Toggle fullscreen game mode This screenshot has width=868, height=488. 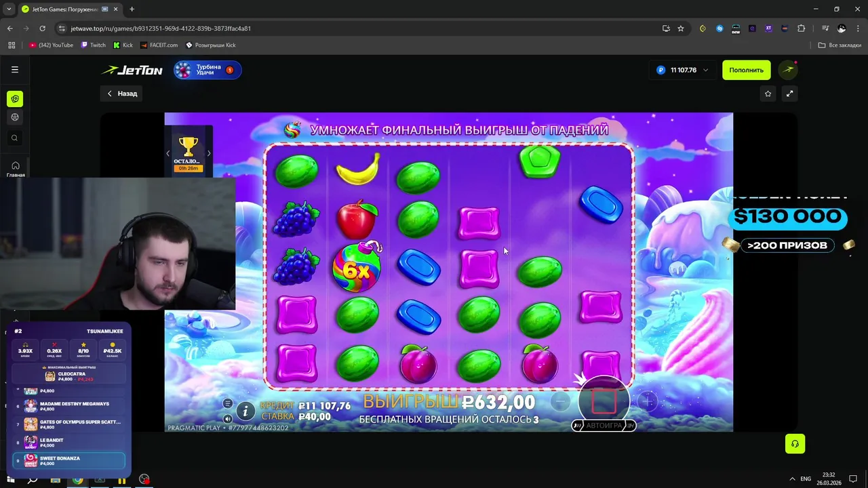tap(789, 94)
